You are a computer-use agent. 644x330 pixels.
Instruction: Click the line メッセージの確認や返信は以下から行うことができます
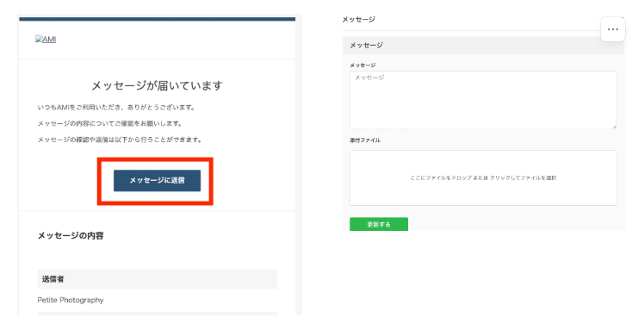120,140
